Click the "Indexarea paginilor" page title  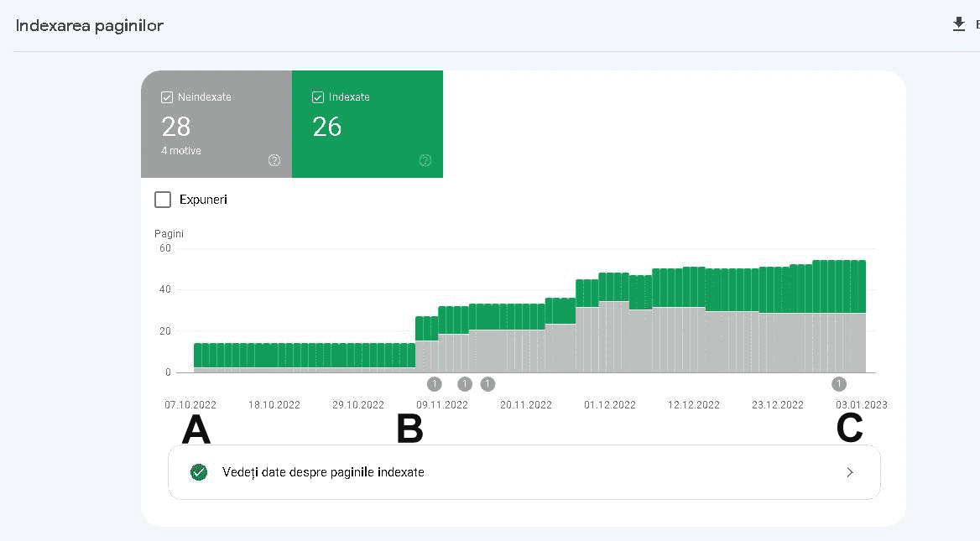[90, 26]
